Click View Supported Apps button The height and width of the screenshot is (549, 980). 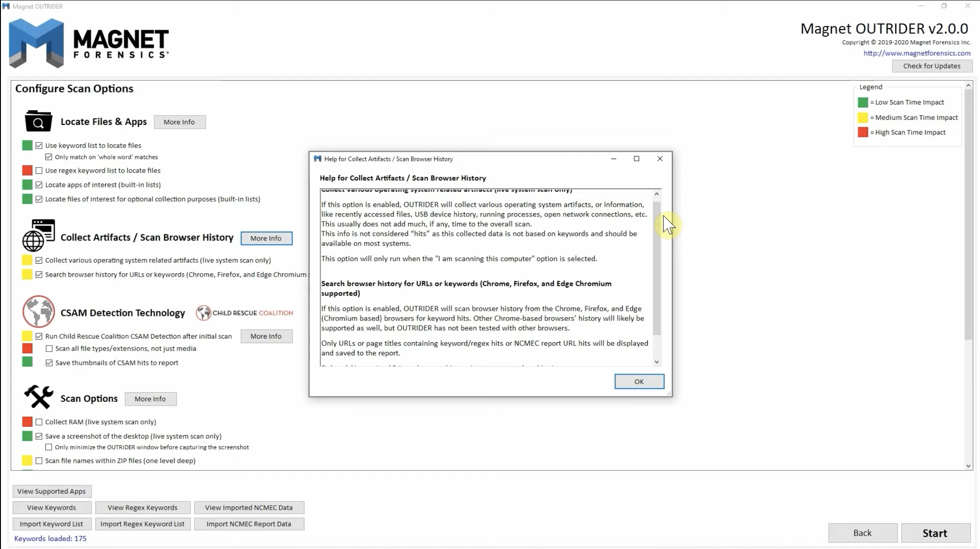52,491
